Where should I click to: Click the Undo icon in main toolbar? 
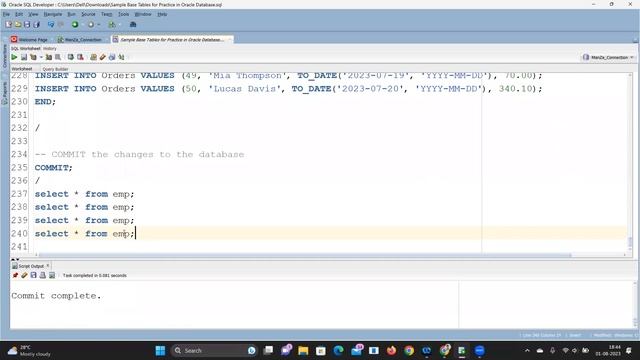(x=51, y=24)
